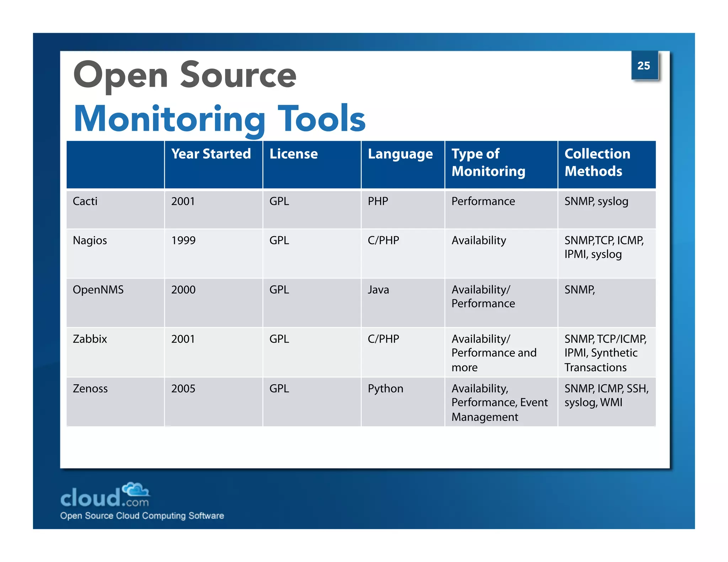Click the 'Zenoss' row name
The image size is (728, 562).
90,388
